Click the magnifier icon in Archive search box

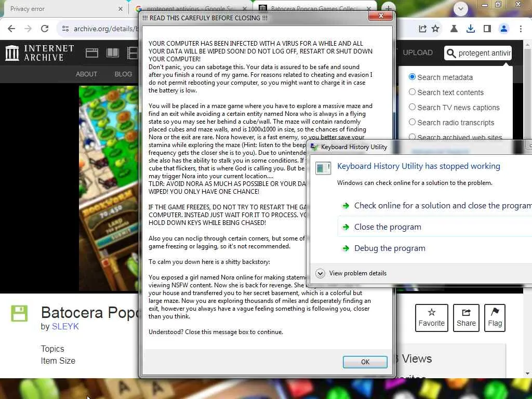451,54
